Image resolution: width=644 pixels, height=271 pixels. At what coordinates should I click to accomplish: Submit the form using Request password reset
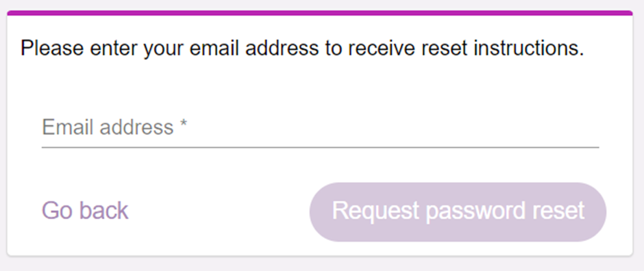pyautogui.click(x=458, y=212)
